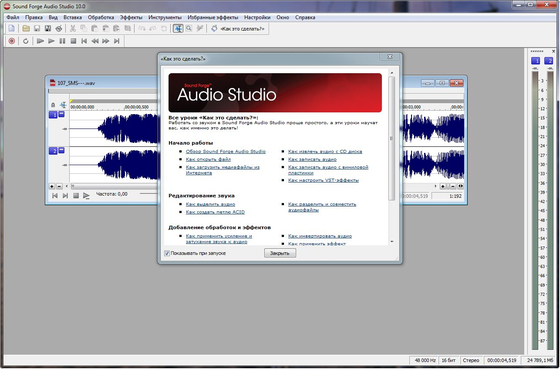Toggle channel 2 button in wav window
Screen dimensions: 560x369
(x=52, y=151)
